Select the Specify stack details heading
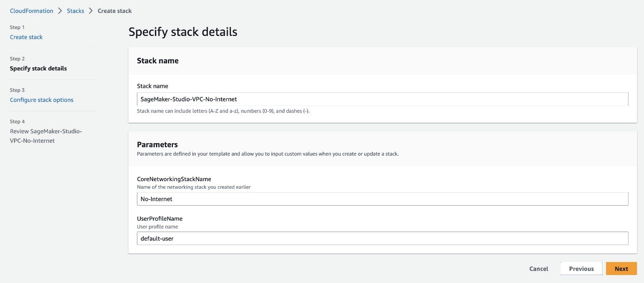This screenshot has height=283, width=644. (x=183, y=32)
